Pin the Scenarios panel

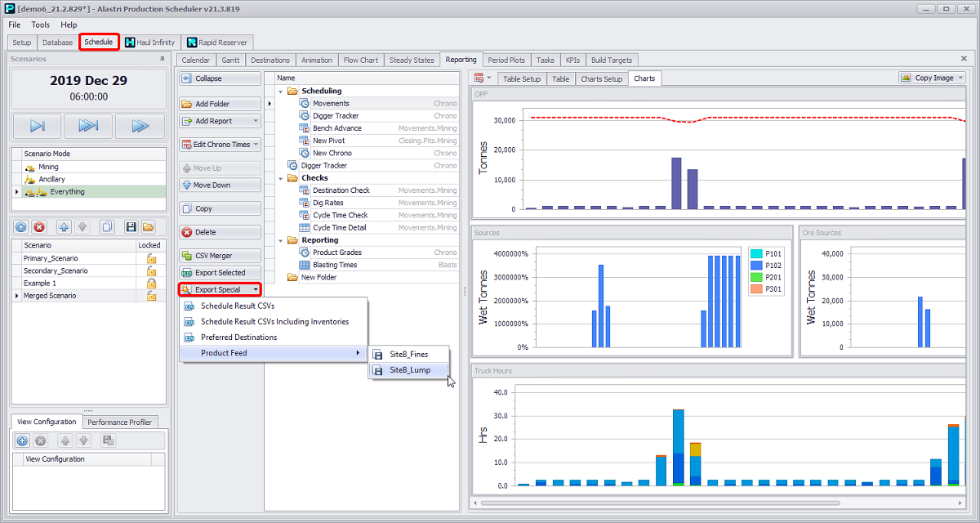[x=162, y=60]
